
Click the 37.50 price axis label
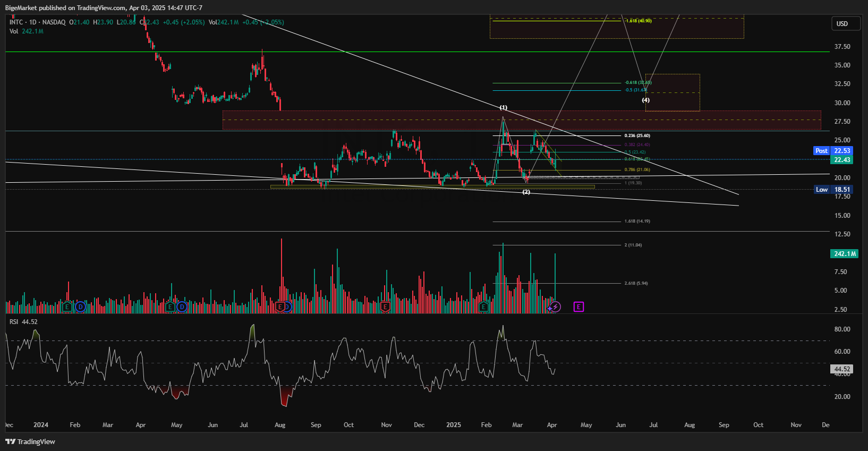842,47
